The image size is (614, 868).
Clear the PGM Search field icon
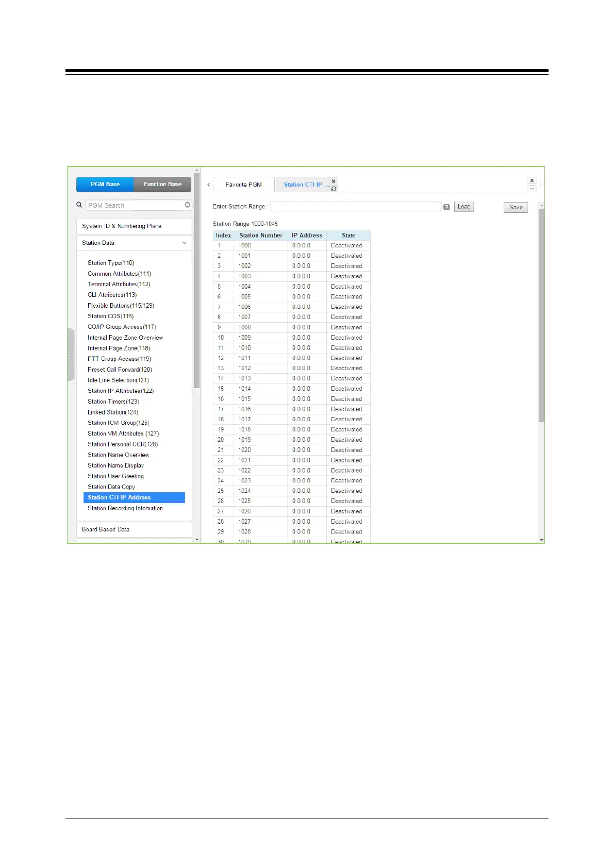click(187, 205)
